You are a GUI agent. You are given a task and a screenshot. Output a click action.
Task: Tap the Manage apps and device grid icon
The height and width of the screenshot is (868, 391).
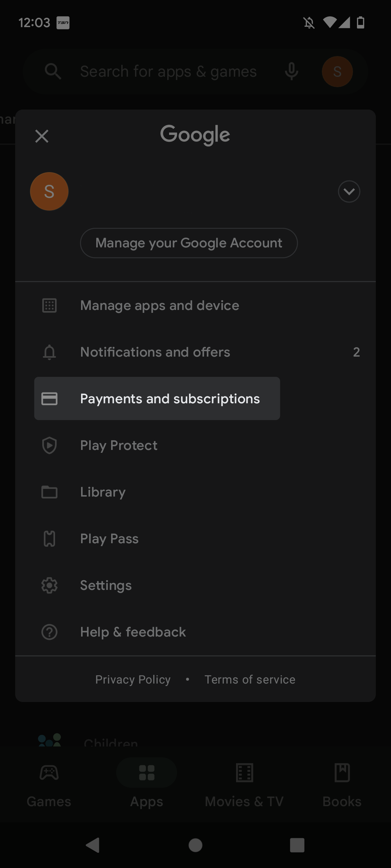pos(50,306)
